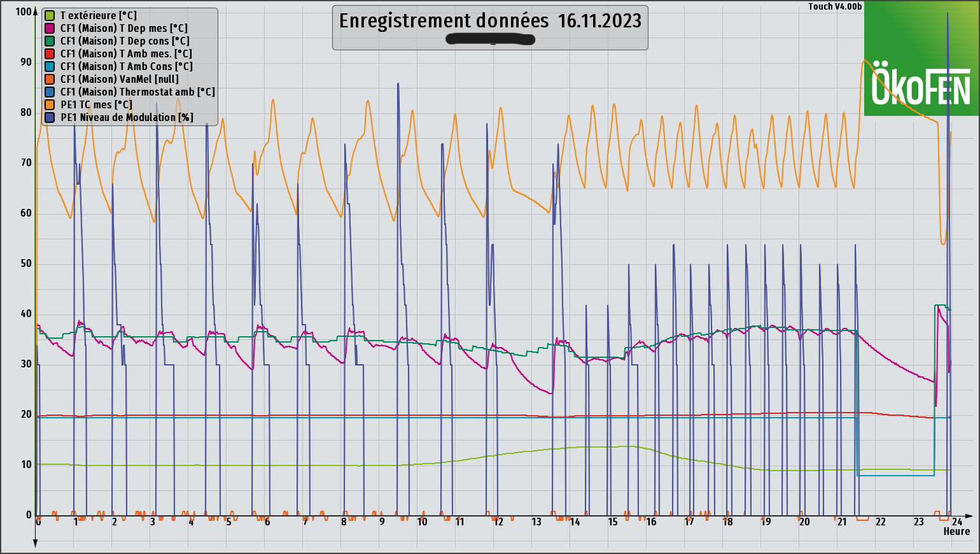Click the chart title Enregistrement données 16.11.2023

pyautogui.click(x=490, y=20)
